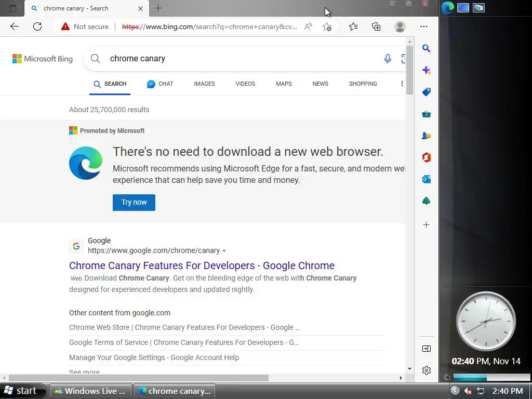
Task: Open Chrome Canary Features For Developers link
Action: (x=202, y=265)
